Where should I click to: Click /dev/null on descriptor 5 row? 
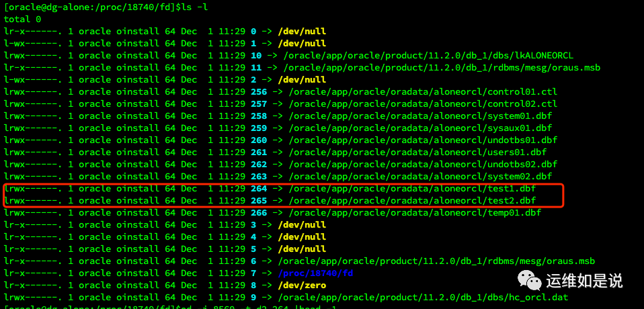click(302, 249)
